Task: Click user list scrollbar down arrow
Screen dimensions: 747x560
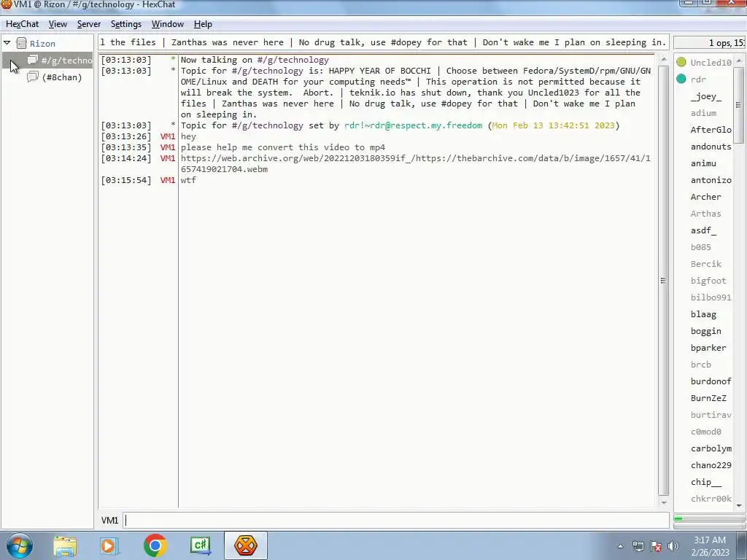Action: pyautogui.click(x=739, y=505)
